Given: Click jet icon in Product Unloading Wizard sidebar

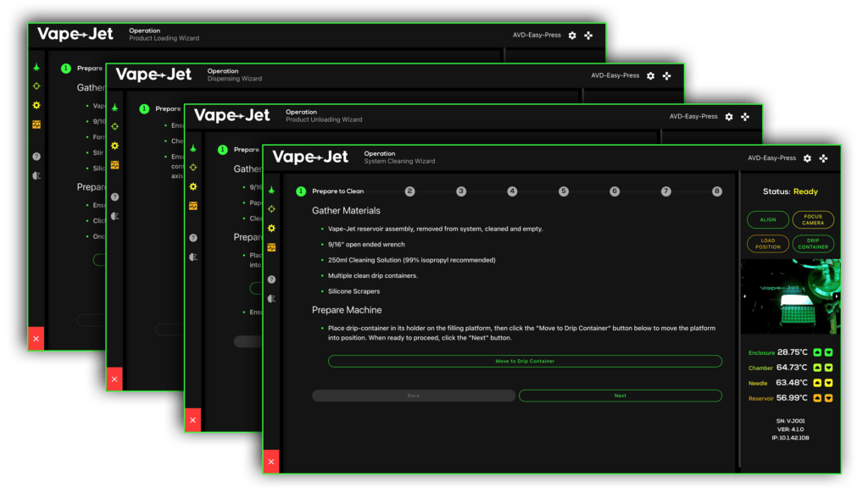Looking at the screenshot, I should (193, 148).
